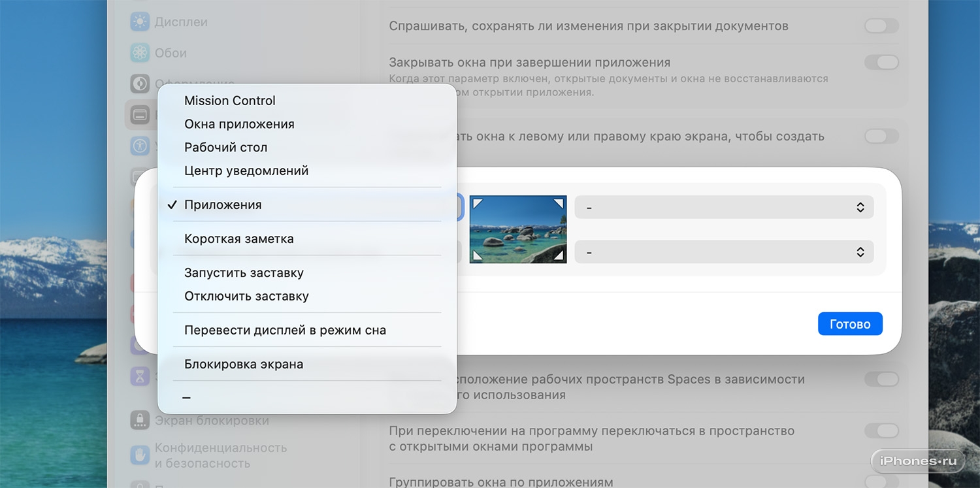Select the checked Приложения menu item
This screenshot has width=980, height=488.
tap(307, 205)
